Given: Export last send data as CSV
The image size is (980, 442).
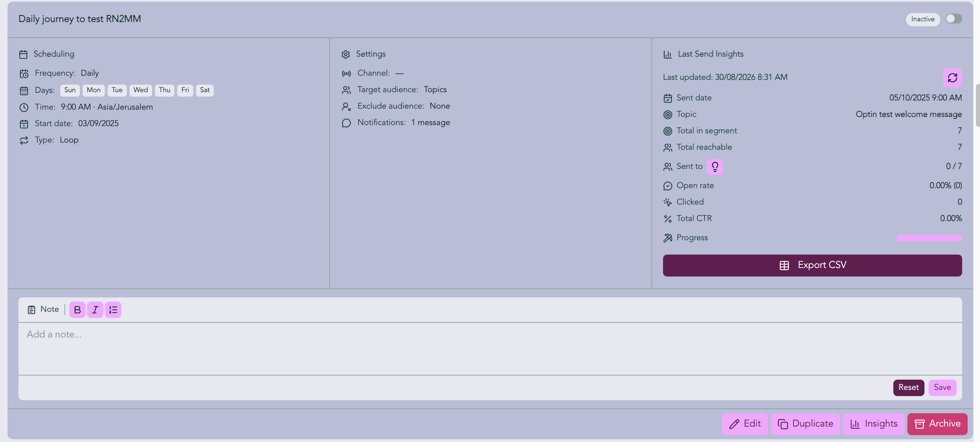Looking at the screenshot, I should (x=812, y=265).
